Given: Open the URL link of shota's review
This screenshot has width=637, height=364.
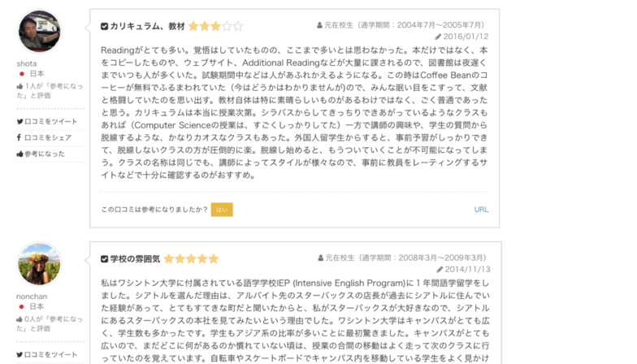Looking at the screenshot, I should (x=481, y=210).
